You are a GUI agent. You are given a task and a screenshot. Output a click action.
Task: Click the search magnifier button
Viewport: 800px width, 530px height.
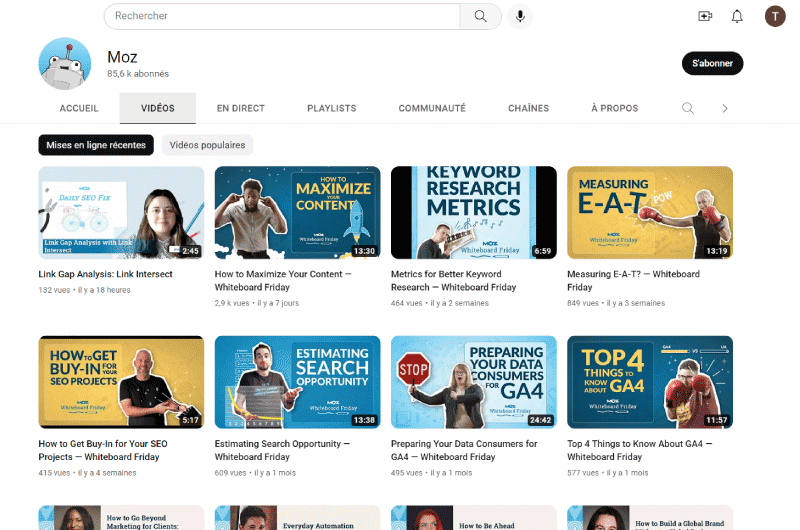click(x=480, y=16)
